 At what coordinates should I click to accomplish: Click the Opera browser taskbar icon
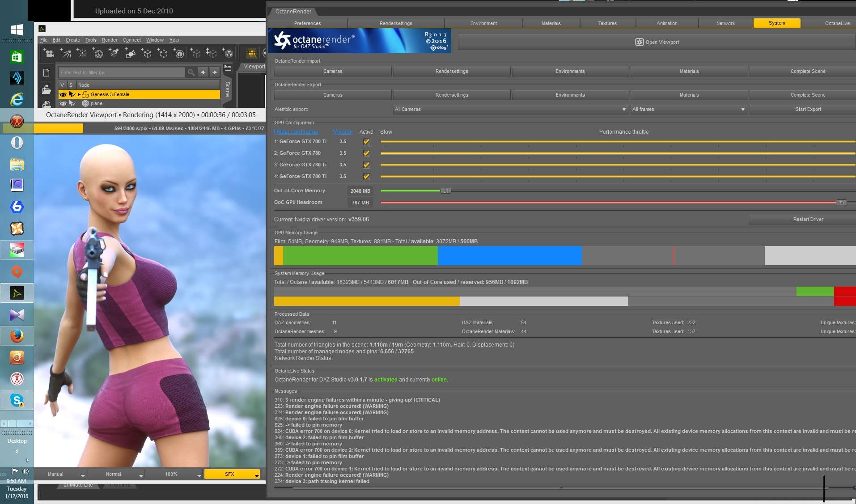(x=17, y=143)
